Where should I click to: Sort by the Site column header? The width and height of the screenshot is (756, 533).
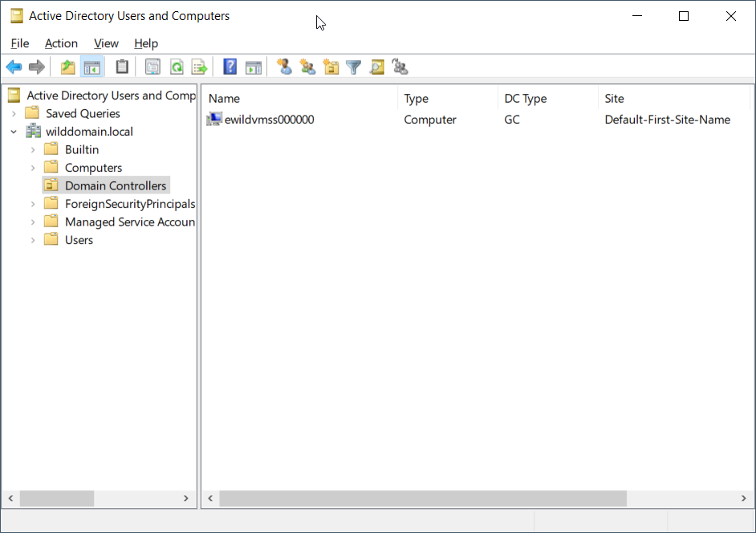tap(674, 99)
